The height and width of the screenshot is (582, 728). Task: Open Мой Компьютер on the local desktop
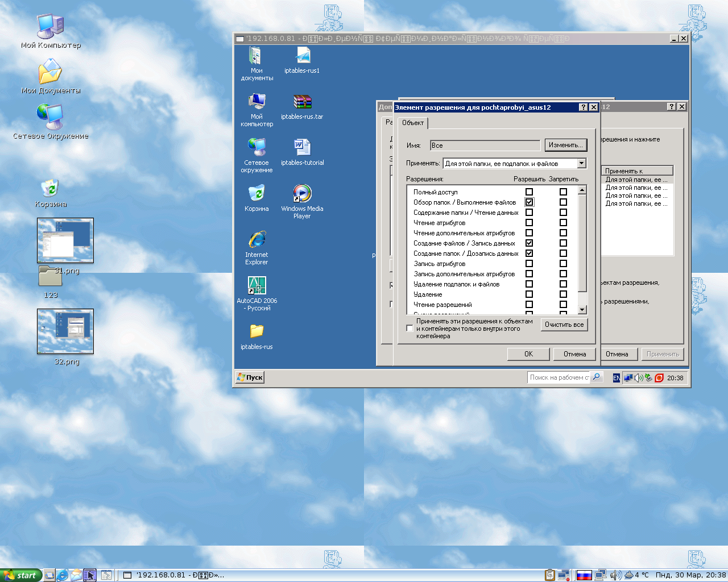[50, 27]
